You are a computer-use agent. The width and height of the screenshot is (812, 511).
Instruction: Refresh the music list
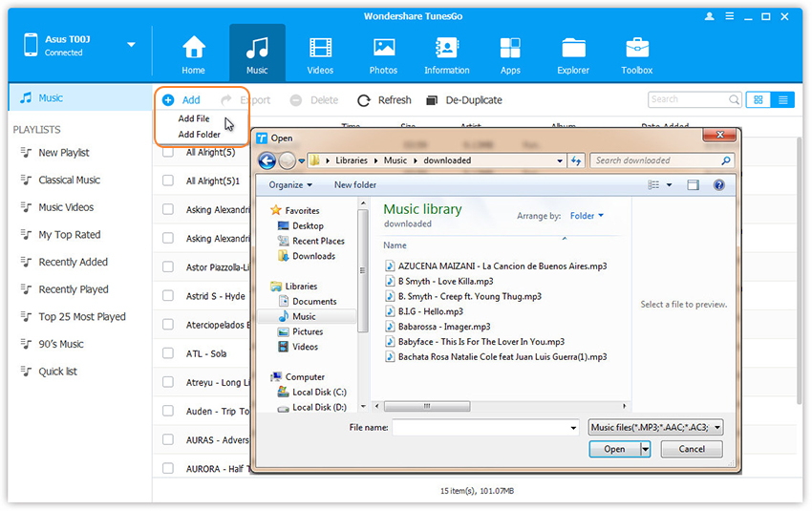click(x=384, y=100)
